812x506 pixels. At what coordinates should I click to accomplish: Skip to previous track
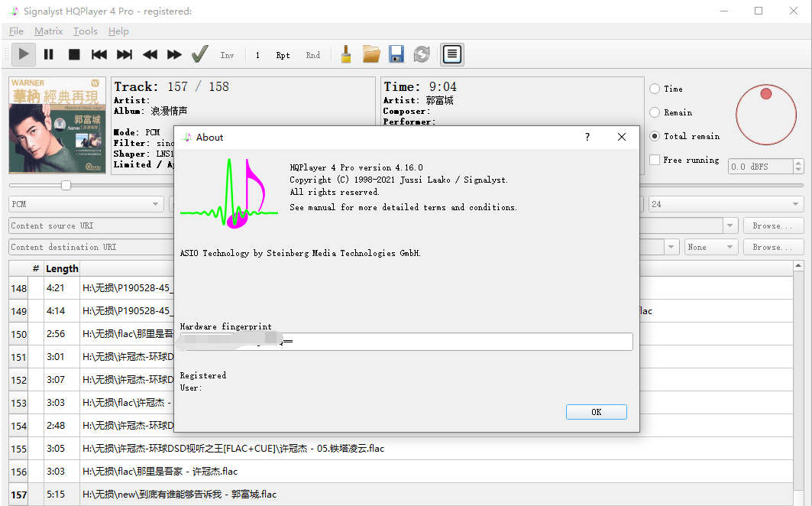click(99, 54)
